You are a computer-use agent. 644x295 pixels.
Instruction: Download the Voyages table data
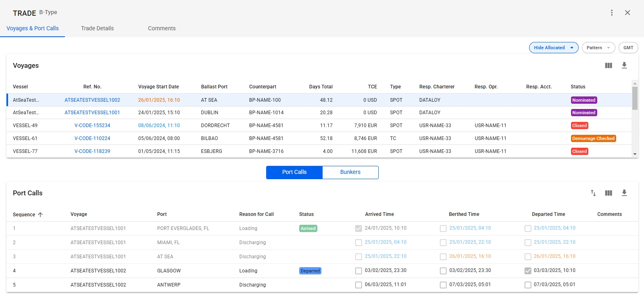[624, 65]
